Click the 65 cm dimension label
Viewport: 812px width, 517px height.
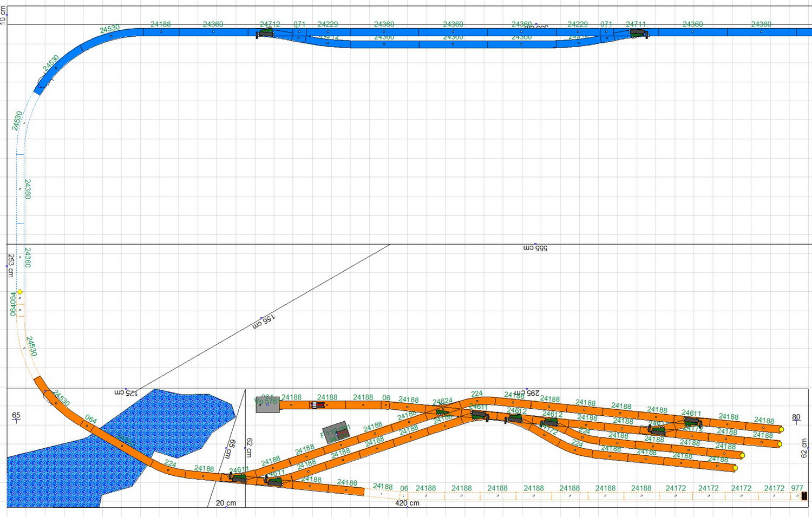[231, 448]
